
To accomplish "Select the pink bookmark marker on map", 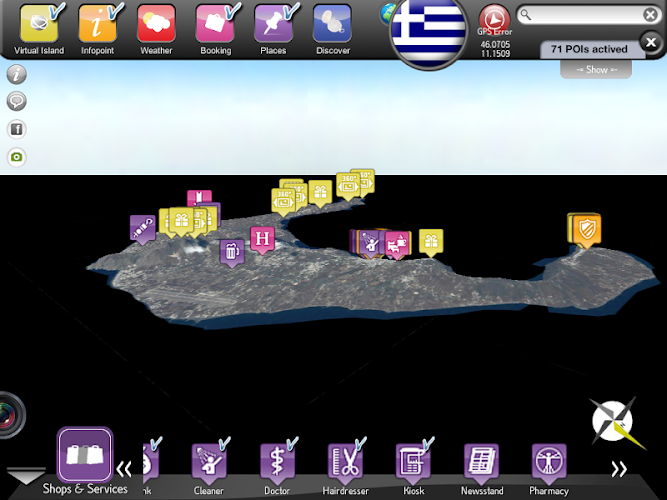I will tap(199, 197).
